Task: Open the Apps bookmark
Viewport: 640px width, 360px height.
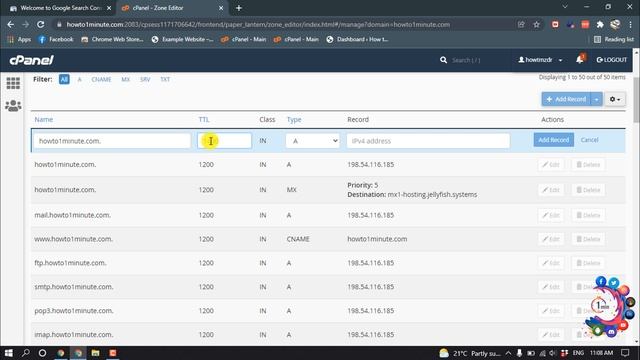Action: pyautogui.click(x=19, y=39)
